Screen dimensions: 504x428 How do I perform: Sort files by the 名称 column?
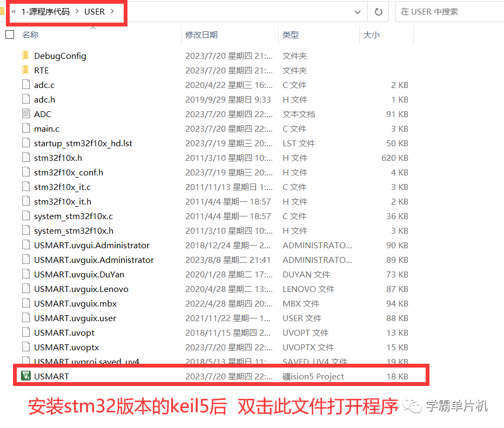(x=30, y=35)
